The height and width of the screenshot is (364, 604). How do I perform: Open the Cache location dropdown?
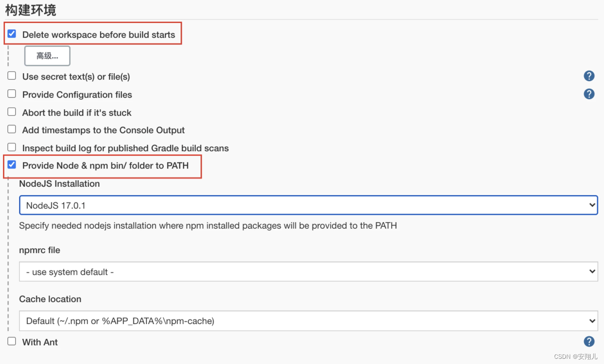(308, 321)
